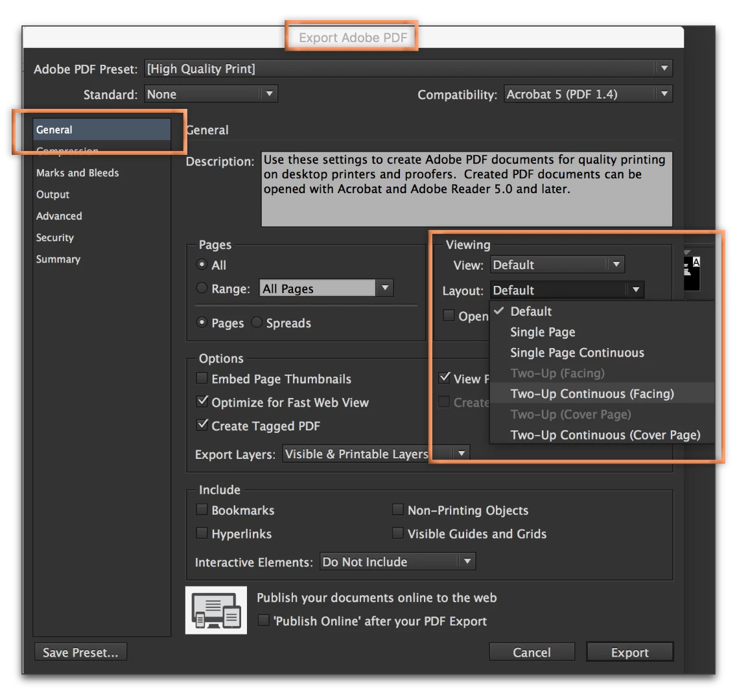The width and height of the screenshot is (737, 700).
Task: Toggle Optimize for Fast Web View
Action: [202, 401]
